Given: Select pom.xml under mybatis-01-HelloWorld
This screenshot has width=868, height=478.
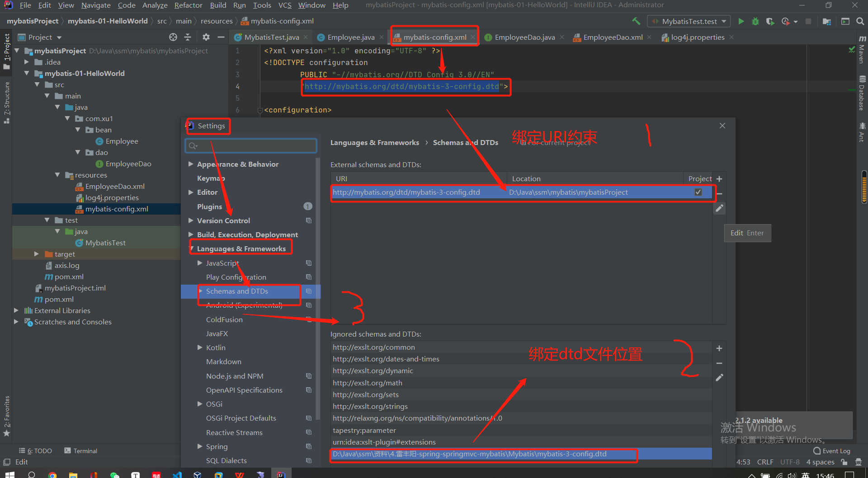Looking at the screenshot, I should pyautogui.click(x=69, y=276).
